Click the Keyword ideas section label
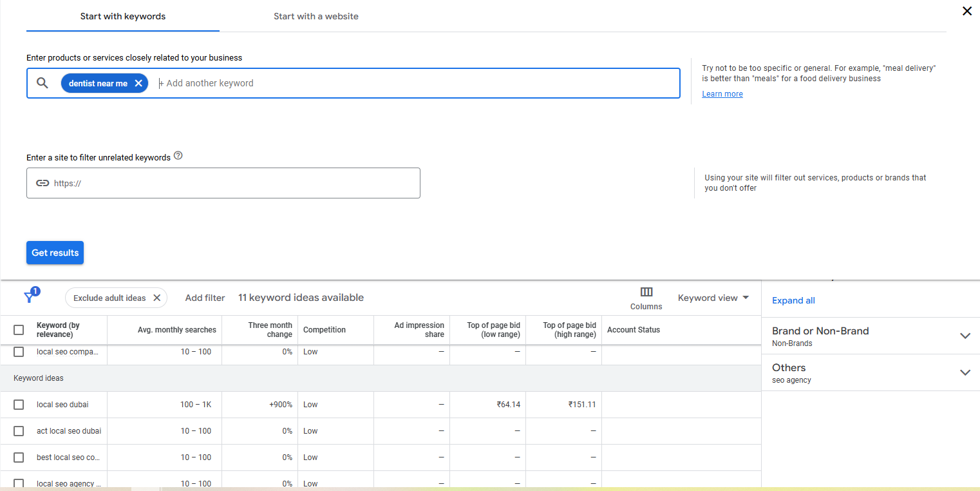 (x=39, y=378)
